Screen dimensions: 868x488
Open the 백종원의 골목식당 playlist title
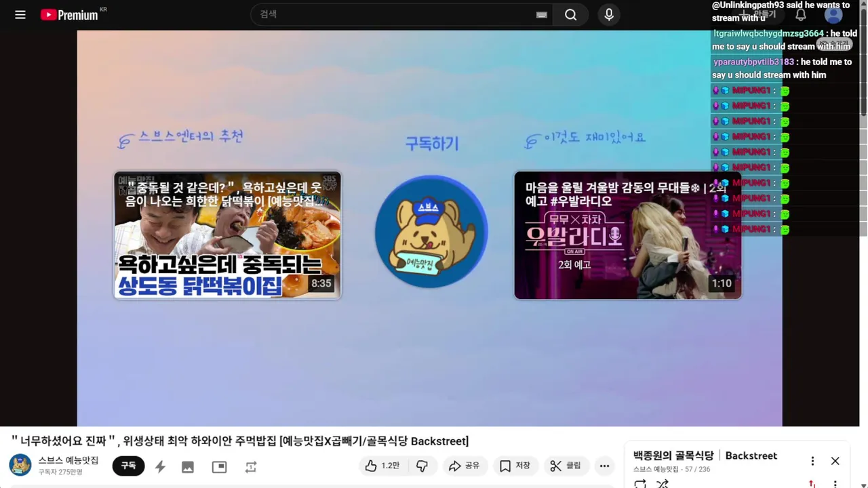pyautogui.click(x=673, y=455)
